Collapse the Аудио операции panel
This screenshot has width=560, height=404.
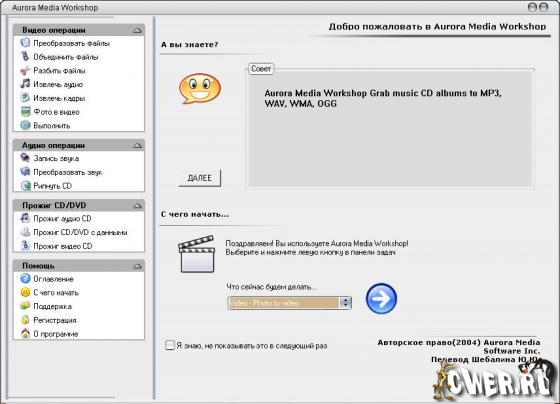coord(138,145)
